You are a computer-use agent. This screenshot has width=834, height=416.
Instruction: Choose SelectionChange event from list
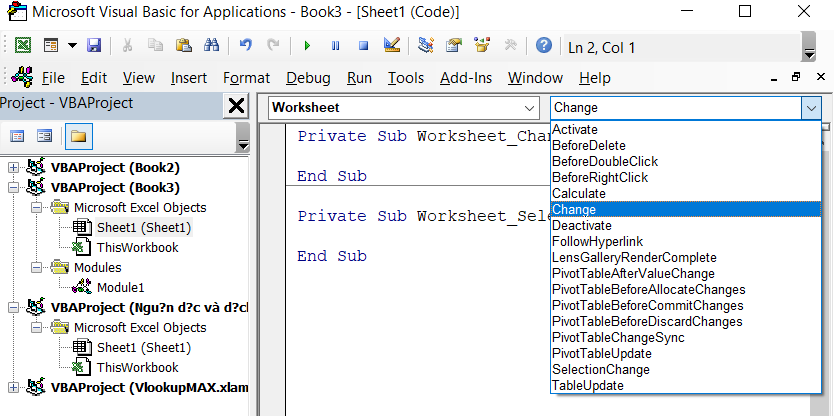(x=686, y=370)
